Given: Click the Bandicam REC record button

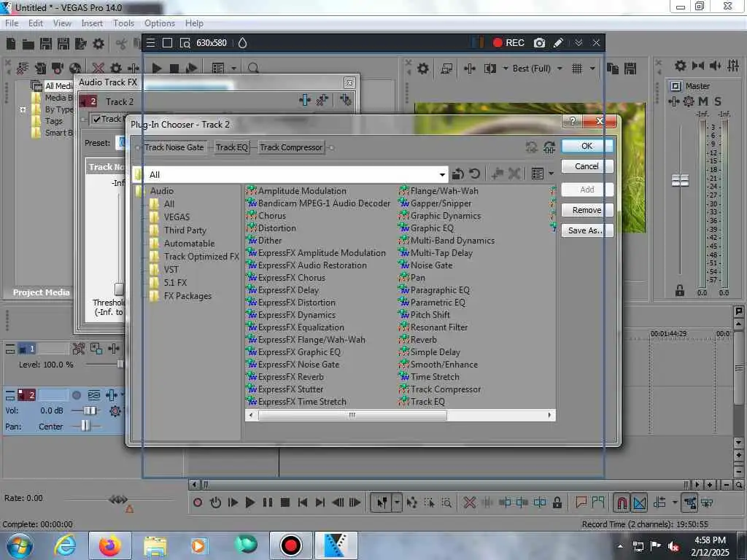Looking at the screenshot, I should coord(508,43).
